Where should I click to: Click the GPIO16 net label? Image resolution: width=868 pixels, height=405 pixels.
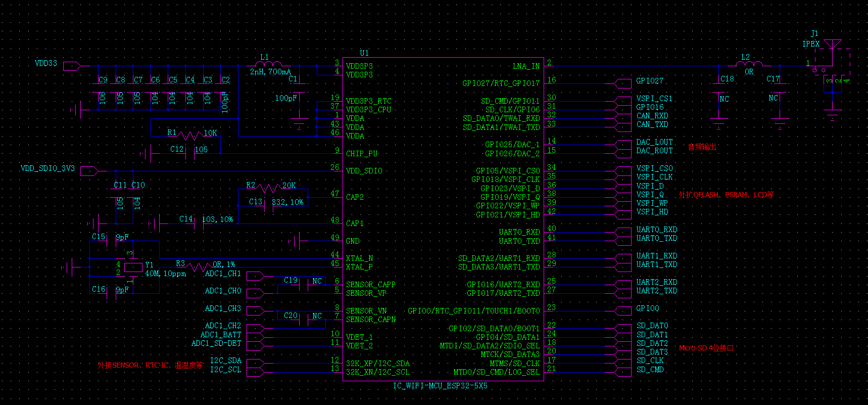point(650,107)
